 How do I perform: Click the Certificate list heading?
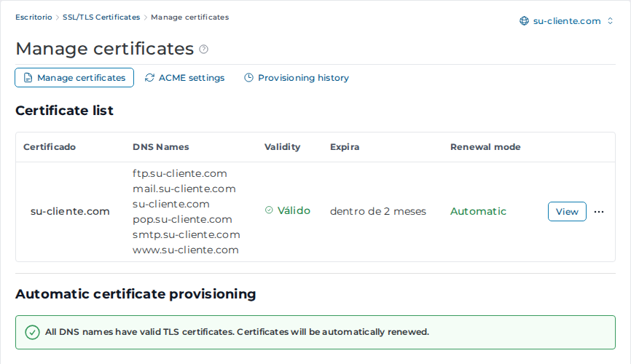(64, 110)
